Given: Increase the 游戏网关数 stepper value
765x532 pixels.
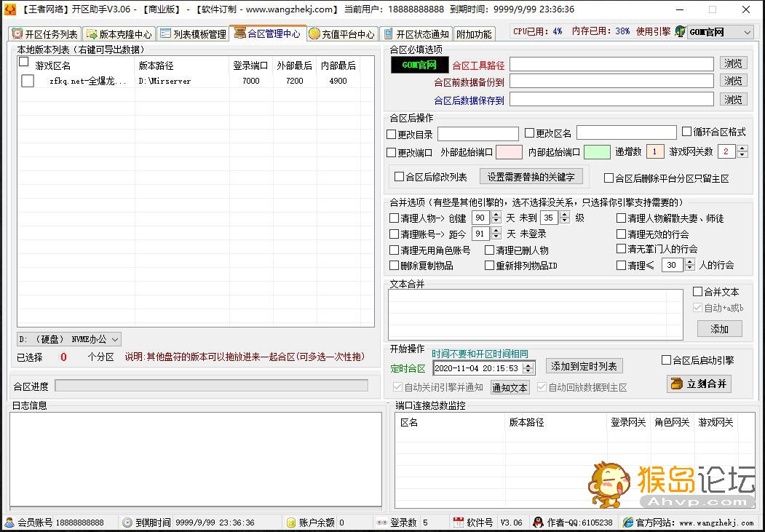Looking at the screenshot, I should point(742,148).
